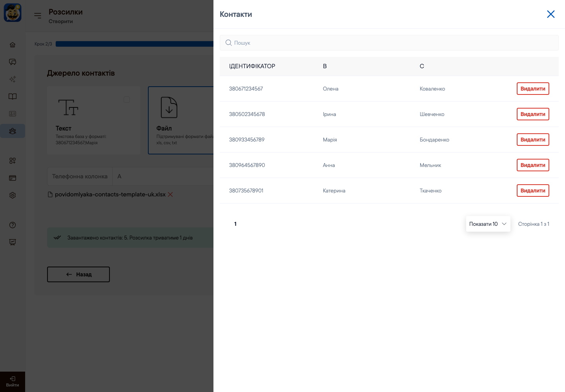Remove the uploaded xlsx file with red X
The width and height of the screenshot is (565, 392).
(170, 194)
